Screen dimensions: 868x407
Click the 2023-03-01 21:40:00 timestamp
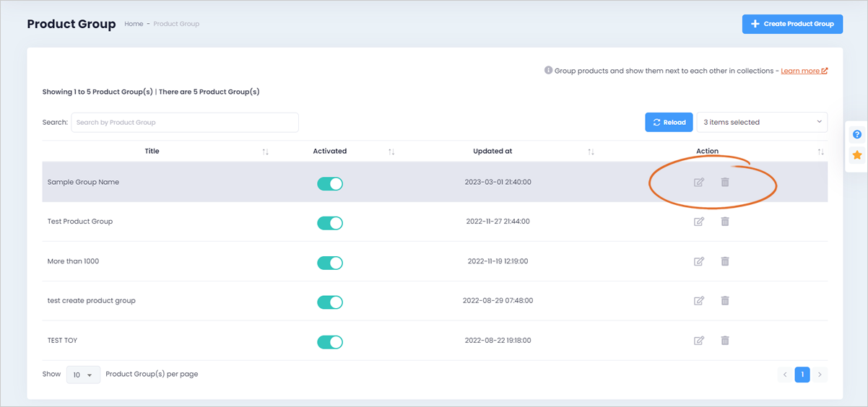[x=498, y=182]
